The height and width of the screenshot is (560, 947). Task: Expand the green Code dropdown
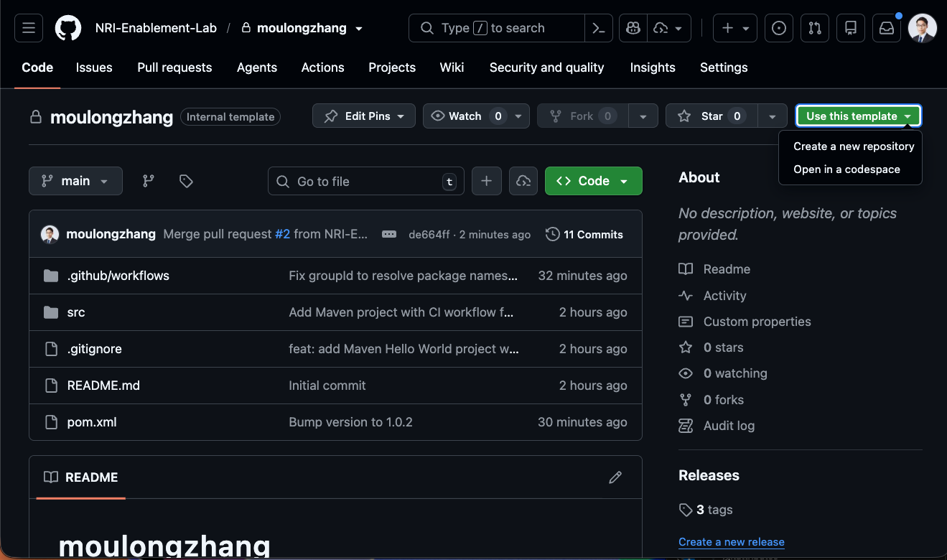(594, 181)
